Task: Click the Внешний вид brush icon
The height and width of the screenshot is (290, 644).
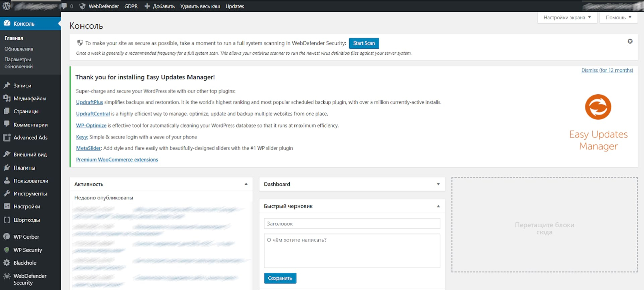Action: click(x=7, y=154)
